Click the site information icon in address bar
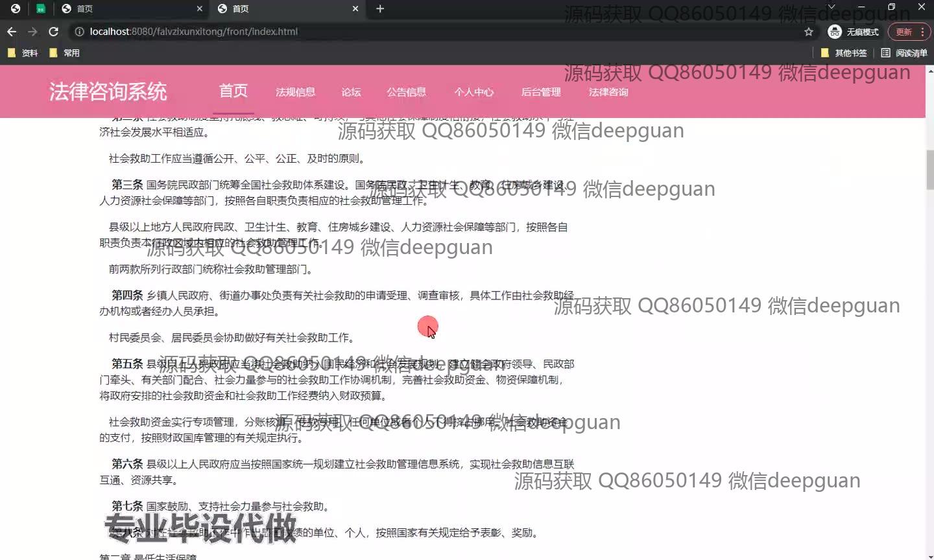934x560 pixels. click(x=79, y=32)
